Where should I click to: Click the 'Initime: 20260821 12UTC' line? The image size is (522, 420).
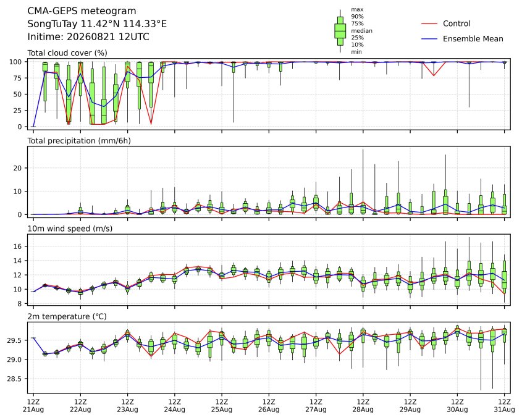click(x=88, y=36)
